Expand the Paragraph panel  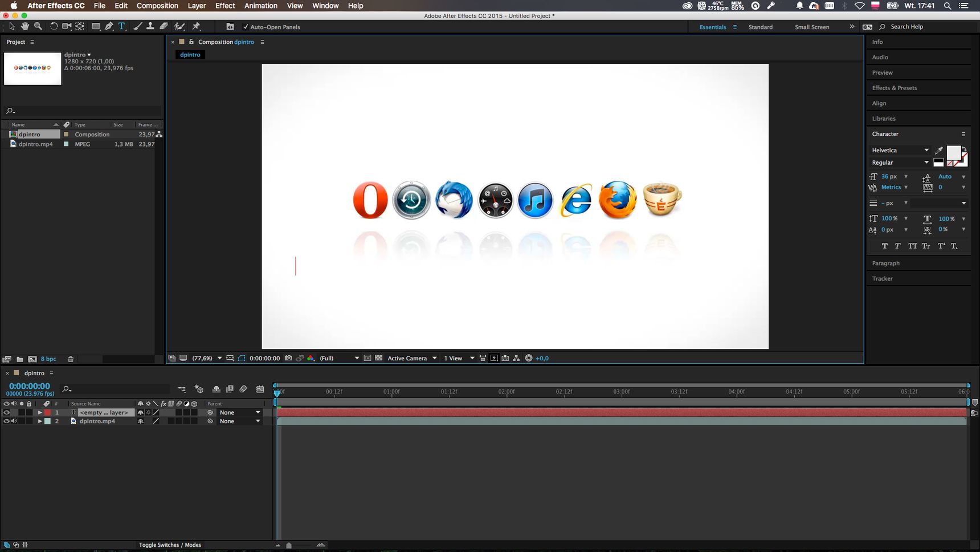click(885, 263)
